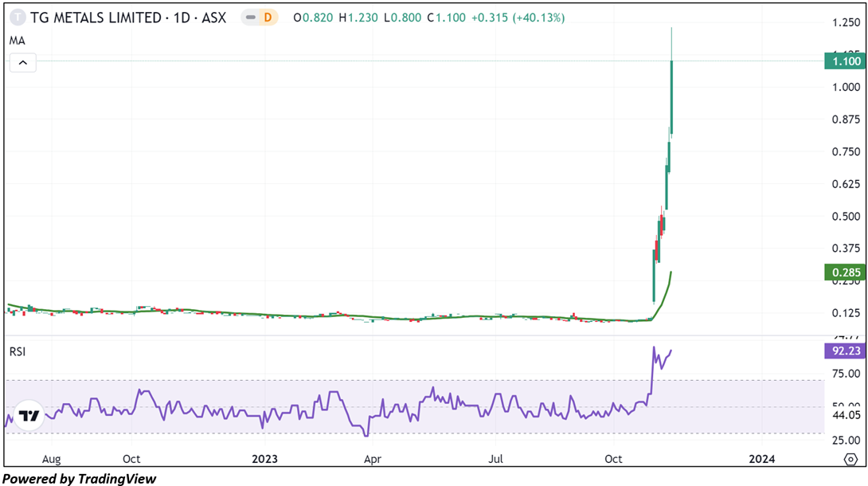Click the 0.750 price axis label
The image size is (868, 486).
[x=846, y=151]
